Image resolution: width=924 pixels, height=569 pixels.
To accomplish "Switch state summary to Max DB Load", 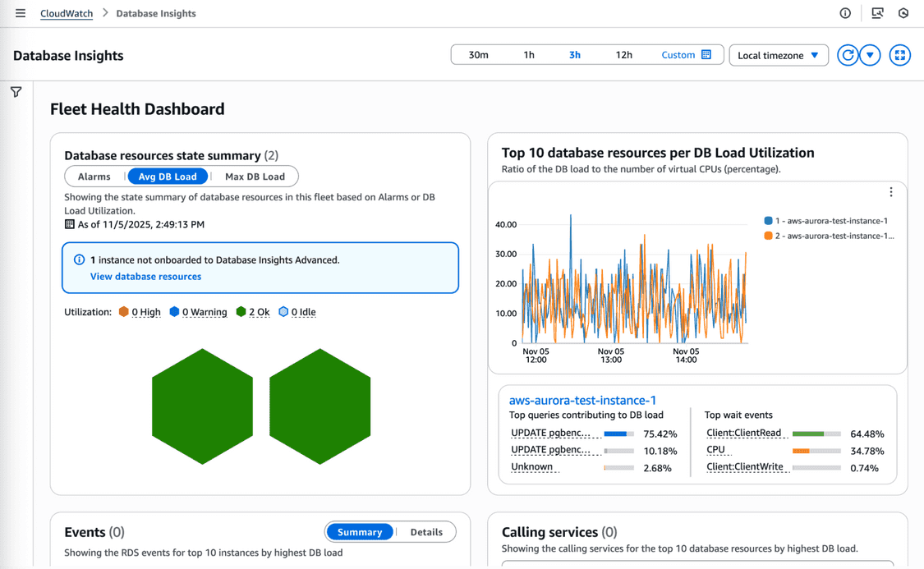I will 255,176.
